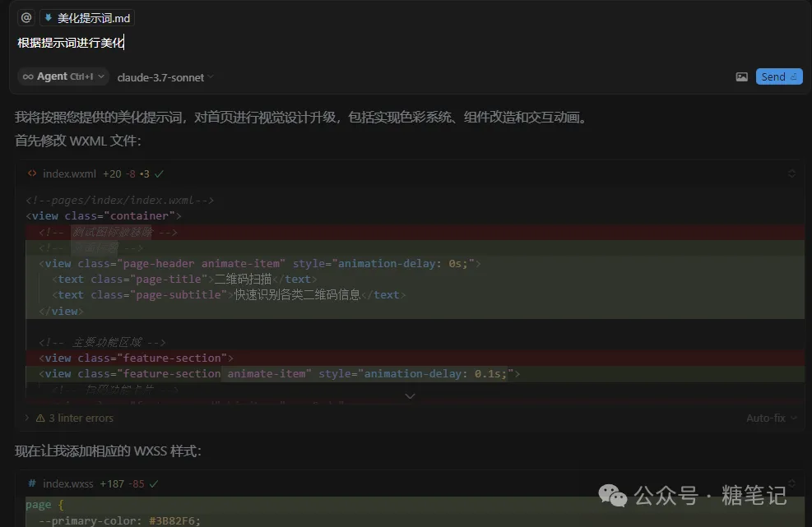The height and width of the screenshot is (527, 812).
Task: Click the green checkmark next to index.wxml
Action: (x=159, y=174)
